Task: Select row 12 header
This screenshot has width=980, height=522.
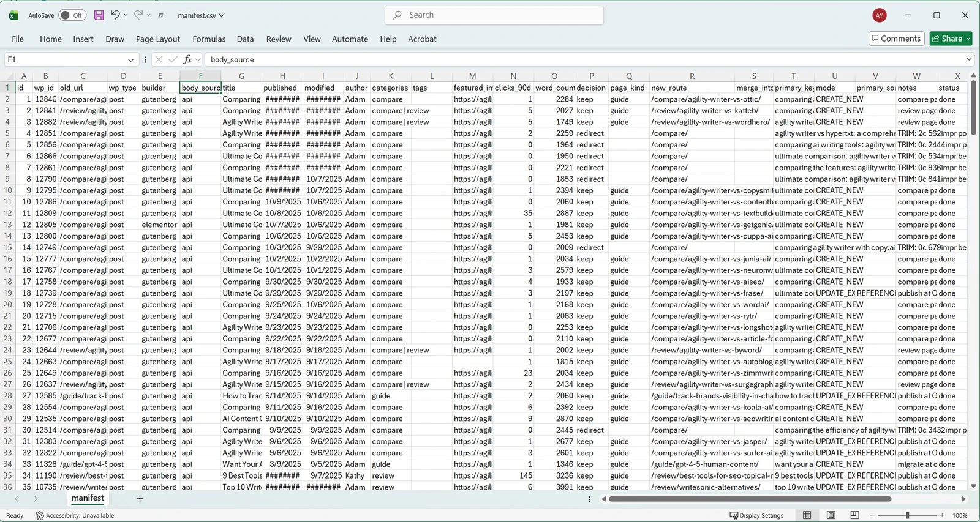Action: (x=8, y=213)
